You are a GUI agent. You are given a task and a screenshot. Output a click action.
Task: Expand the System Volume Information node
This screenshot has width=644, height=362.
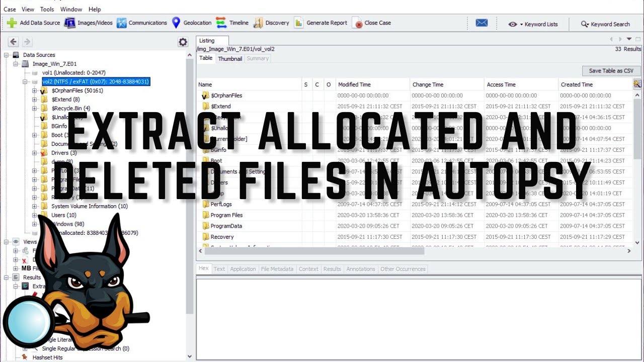point(35,206)
